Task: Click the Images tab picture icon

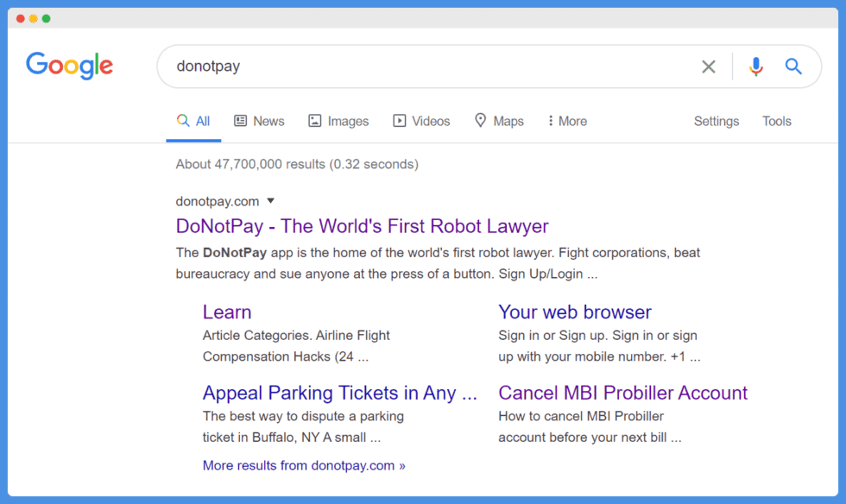Action: coord(314,120)
